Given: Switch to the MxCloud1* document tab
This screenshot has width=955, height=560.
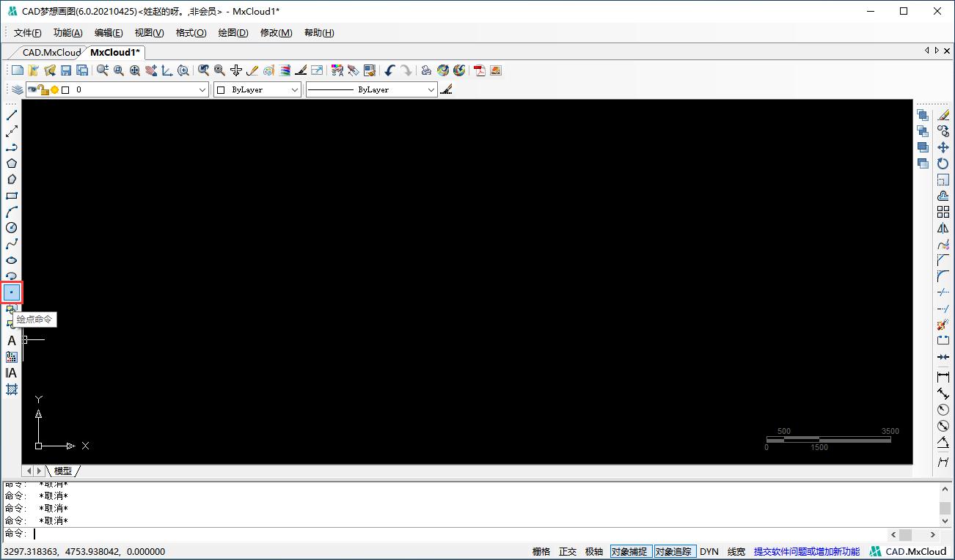Looking at the screenshot, I should pos(115,52).
